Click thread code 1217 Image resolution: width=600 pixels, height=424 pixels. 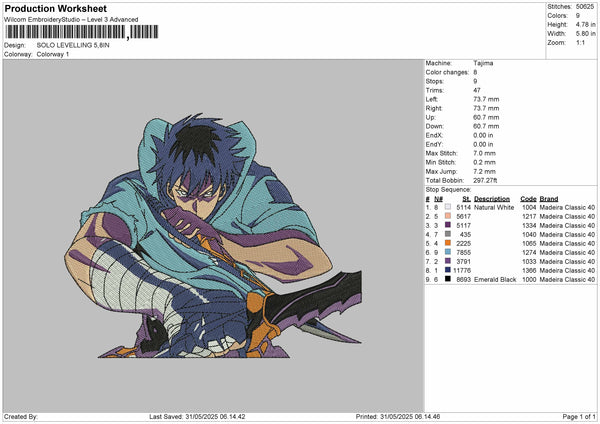(529, 216)
